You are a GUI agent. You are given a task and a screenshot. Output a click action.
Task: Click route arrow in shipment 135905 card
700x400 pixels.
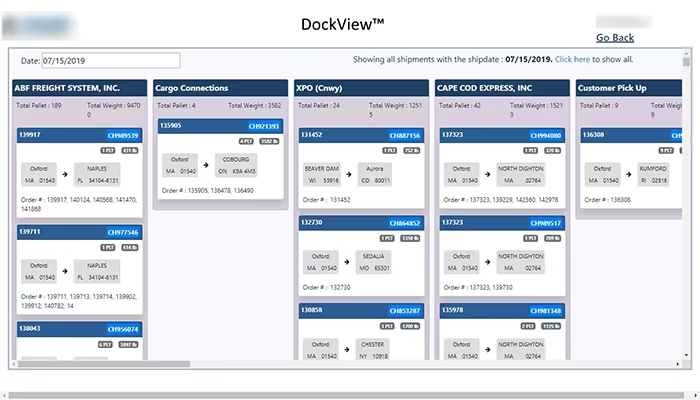[206, 165]
